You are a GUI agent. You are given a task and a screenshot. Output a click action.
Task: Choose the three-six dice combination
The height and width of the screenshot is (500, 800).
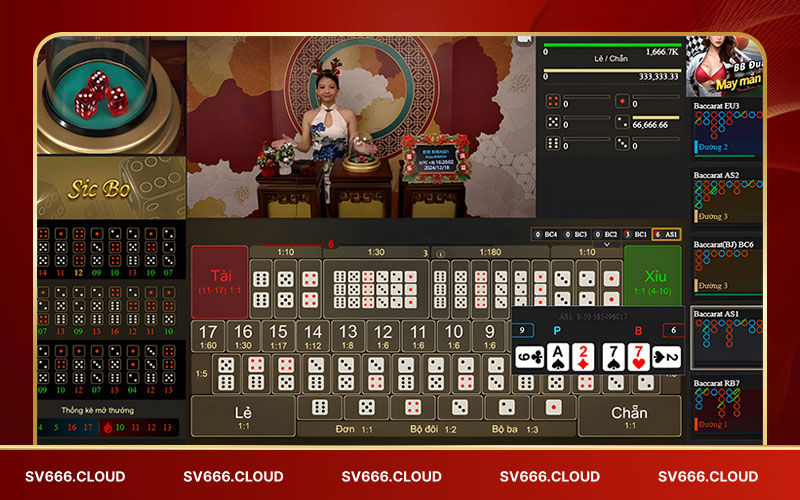(x=316, y=373)
